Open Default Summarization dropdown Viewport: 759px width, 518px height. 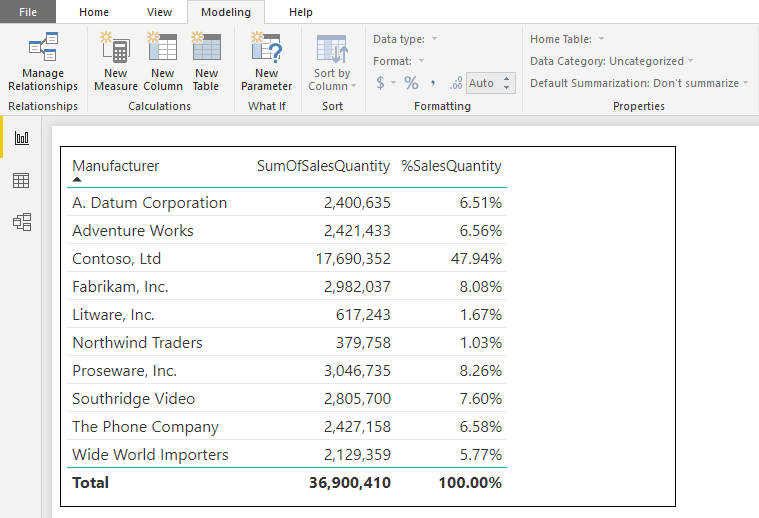745,83
